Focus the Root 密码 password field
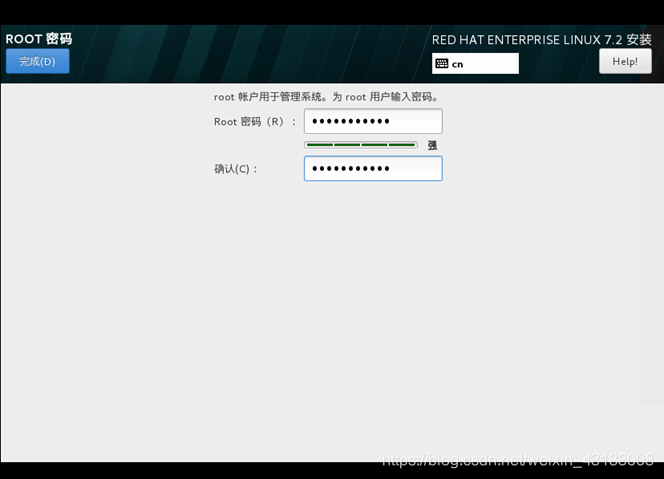 tap(373, 121)
